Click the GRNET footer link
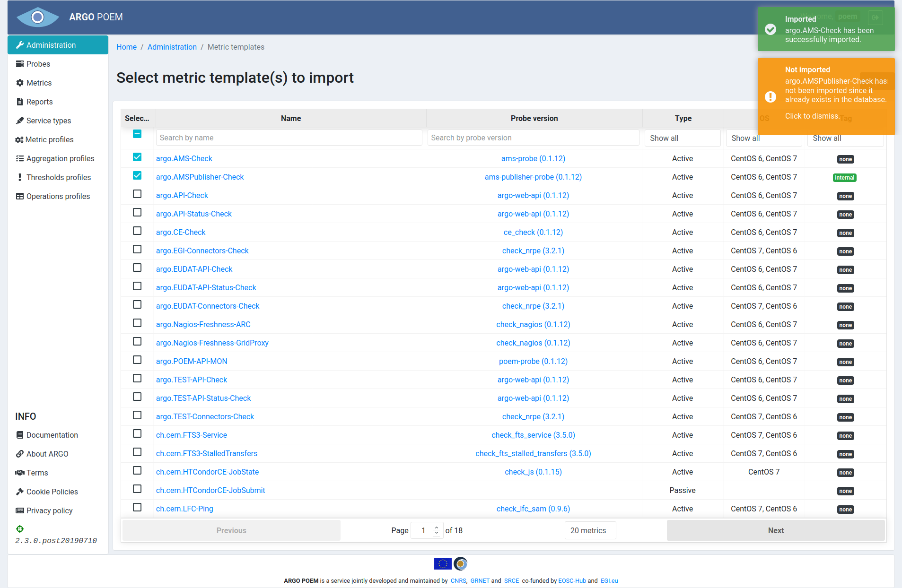 click(x=480, y=580)
